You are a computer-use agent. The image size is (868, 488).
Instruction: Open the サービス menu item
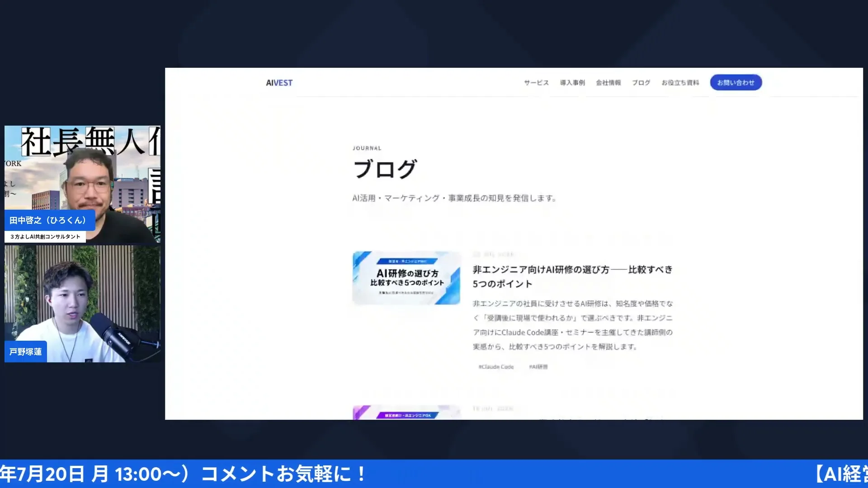[x=536, y=83]
